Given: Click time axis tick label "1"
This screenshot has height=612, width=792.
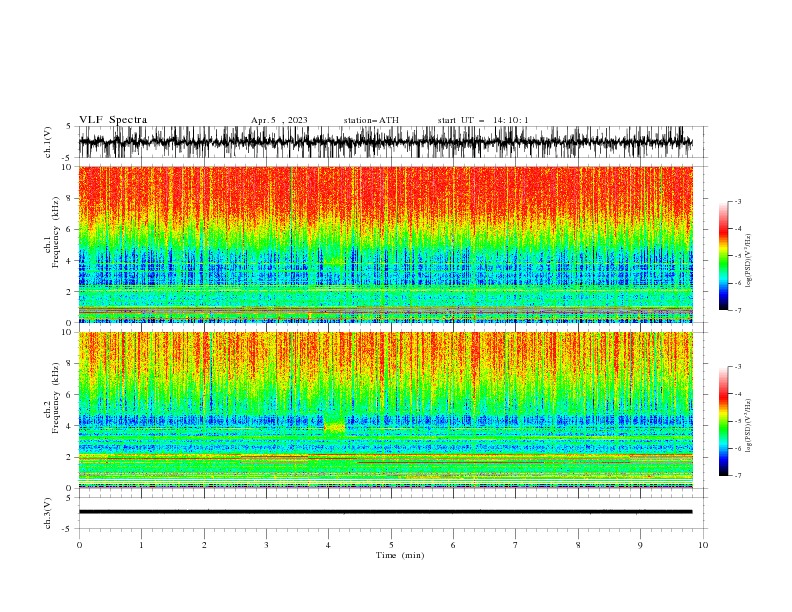Looking at the screenshot, I should click(x=141, y=545).
